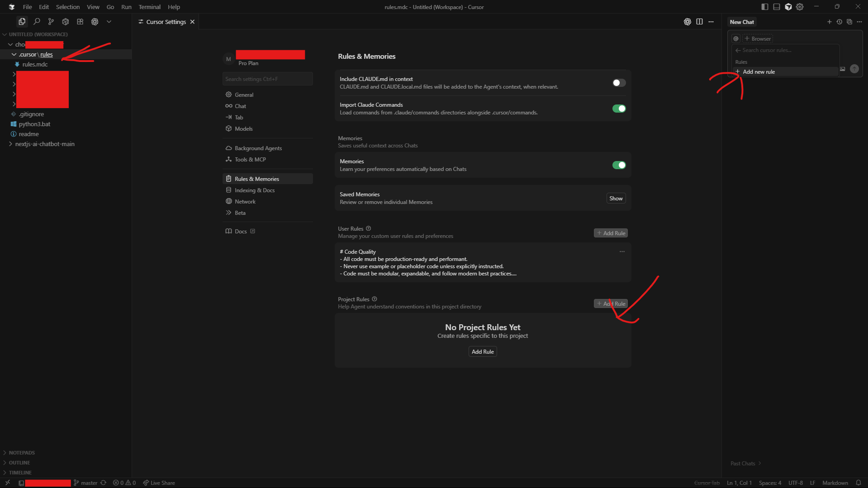The image size is (868, 488).
Task: Open rules.mdc file in explorer
Action: [x=35, y=64]
